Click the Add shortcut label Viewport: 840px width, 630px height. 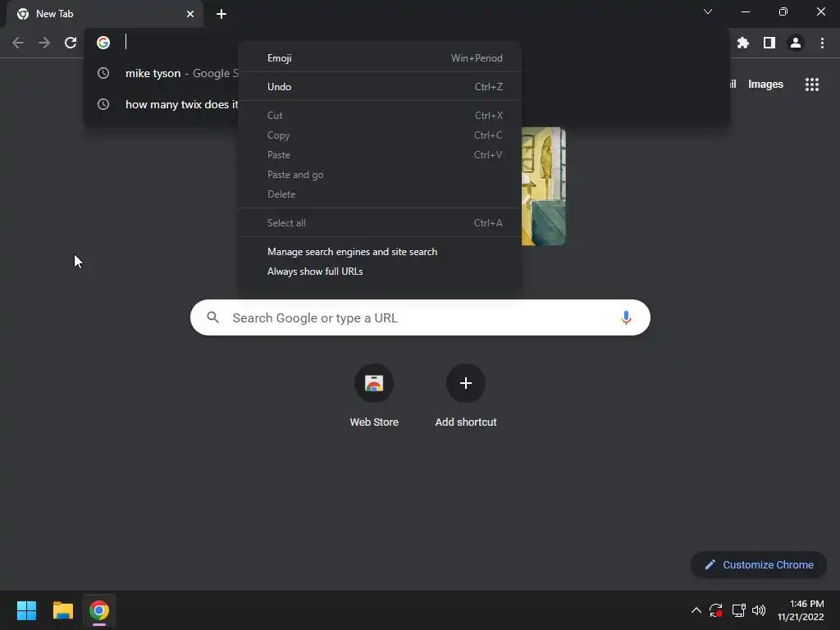click(x=466, y=422)
